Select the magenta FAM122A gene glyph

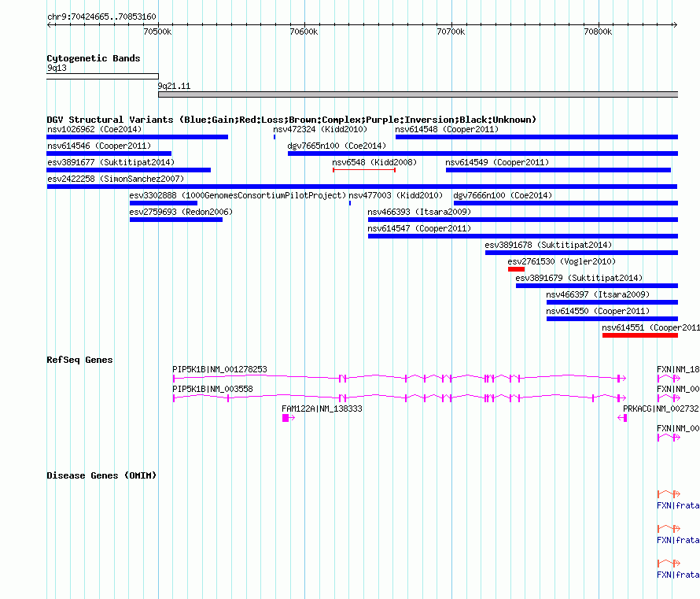click(x=289, y=418)
